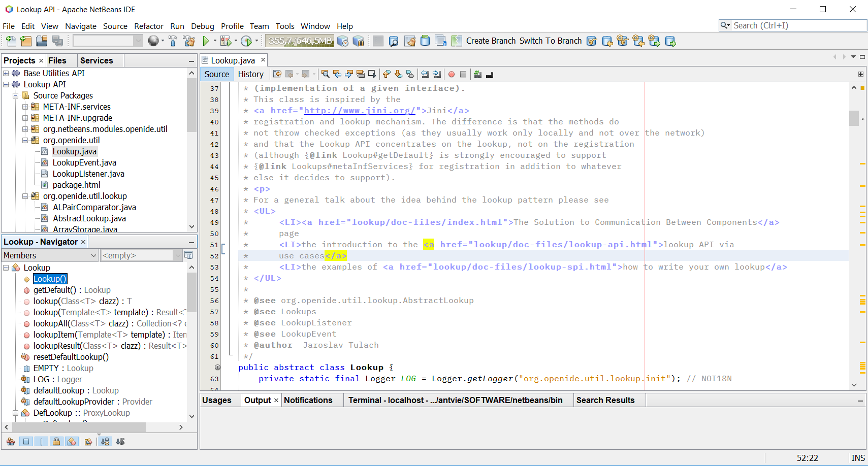Click the Profile Project clock icon

pos(246,41)
